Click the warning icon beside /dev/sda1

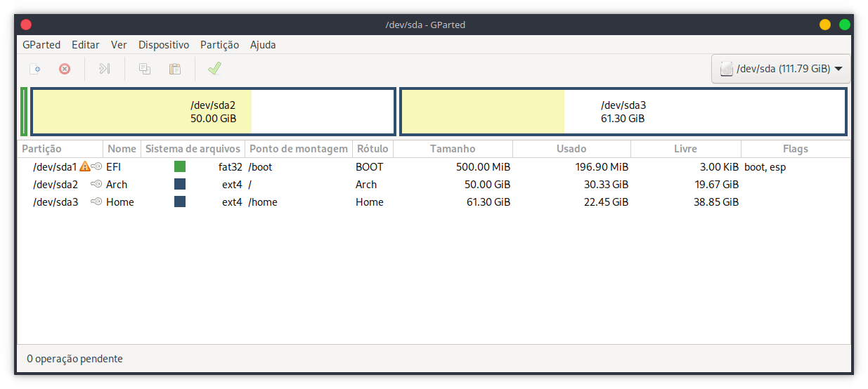point(85,166)
